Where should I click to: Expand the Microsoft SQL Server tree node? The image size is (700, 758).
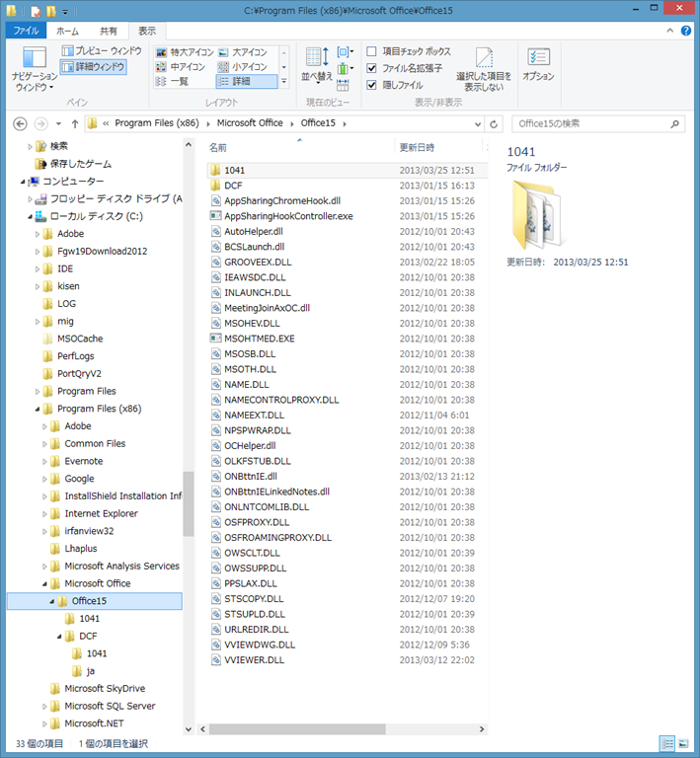click(x=44, y=707)
